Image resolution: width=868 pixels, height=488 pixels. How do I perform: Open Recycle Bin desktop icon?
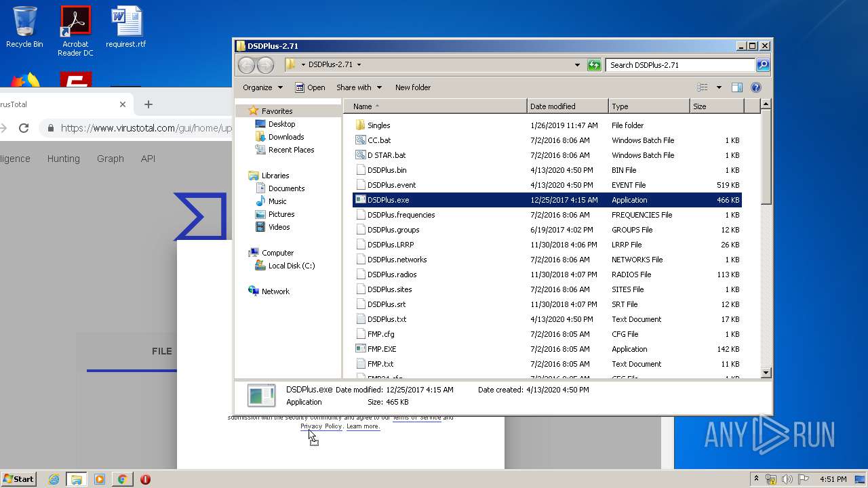click(24, 27)
